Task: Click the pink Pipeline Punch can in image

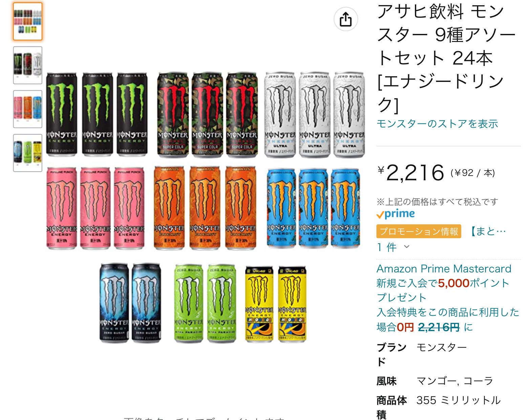Action: pyautogui.click(x=61, y=208)
